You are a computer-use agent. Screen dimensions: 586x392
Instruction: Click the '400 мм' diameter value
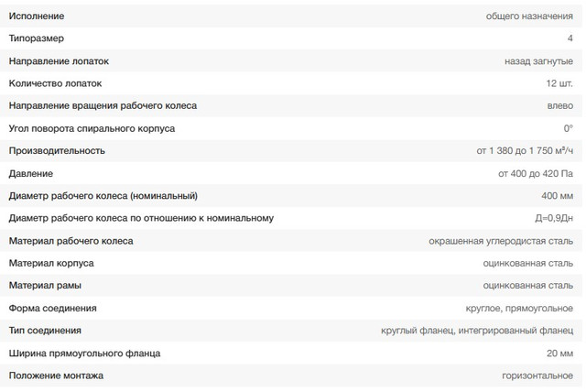557,195
